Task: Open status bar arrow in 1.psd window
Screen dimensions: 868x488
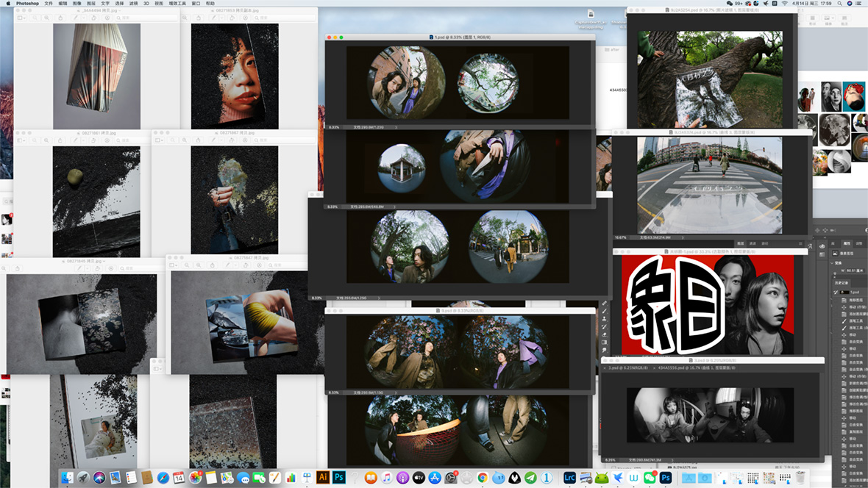Action: click(x=397, y=127)
